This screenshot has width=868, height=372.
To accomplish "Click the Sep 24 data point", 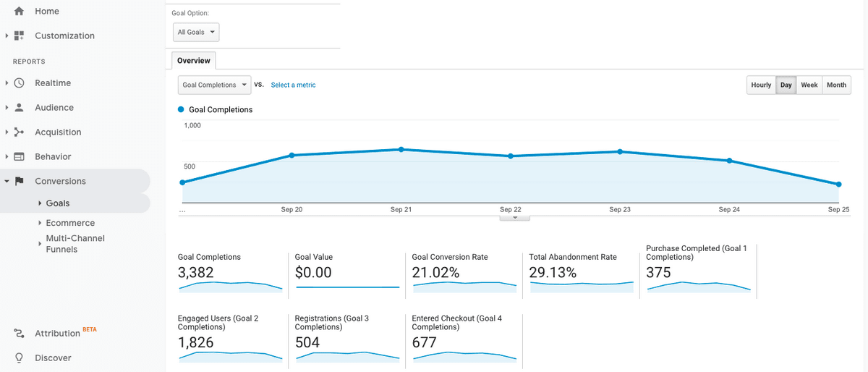I will (x=729, y=161).
